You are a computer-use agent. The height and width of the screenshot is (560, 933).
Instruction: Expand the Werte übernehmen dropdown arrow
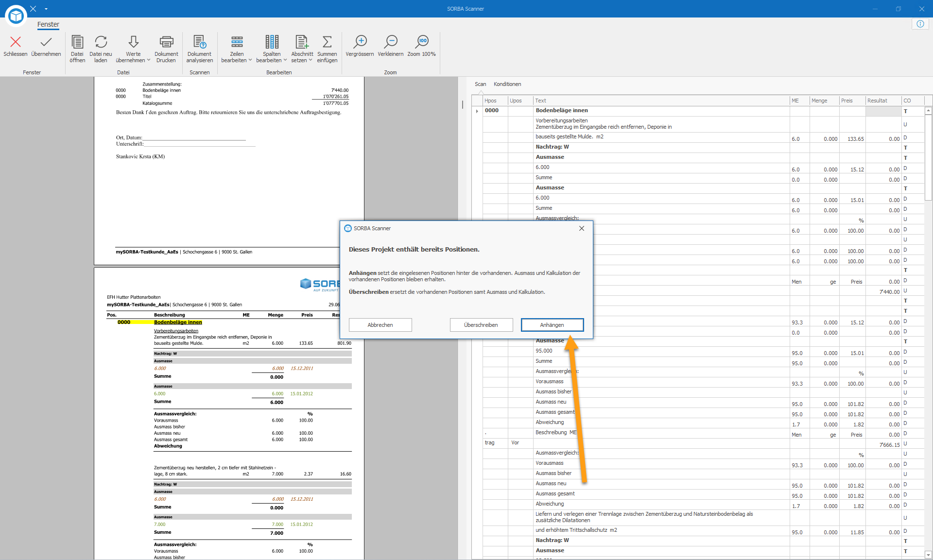[x=149, y=60]
